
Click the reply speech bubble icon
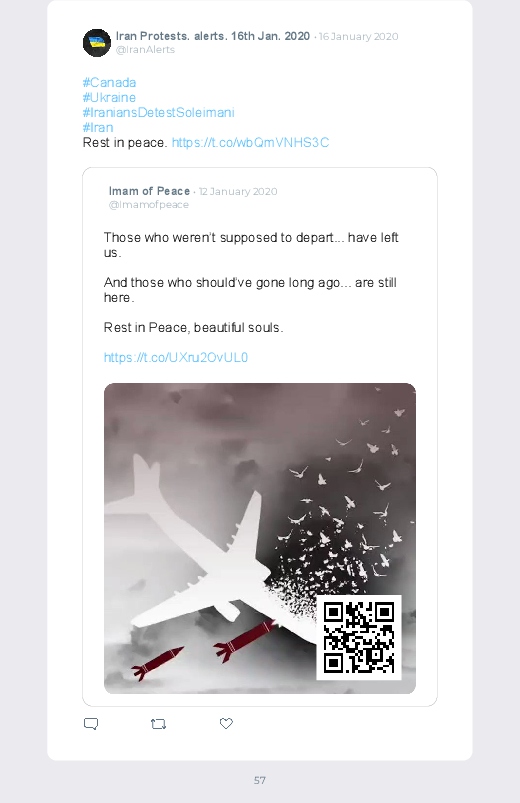[x=91, y=724]
